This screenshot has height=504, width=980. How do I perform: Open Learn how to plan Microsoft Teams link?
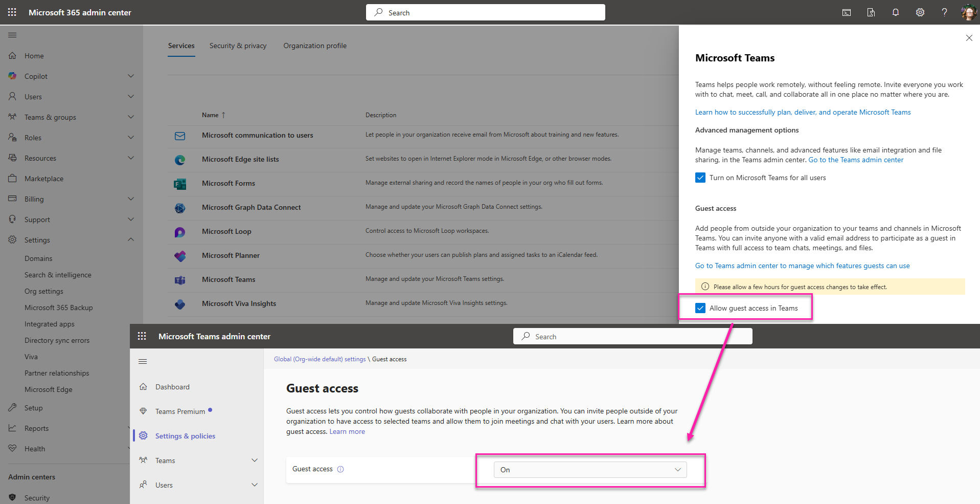coord(803,112)
